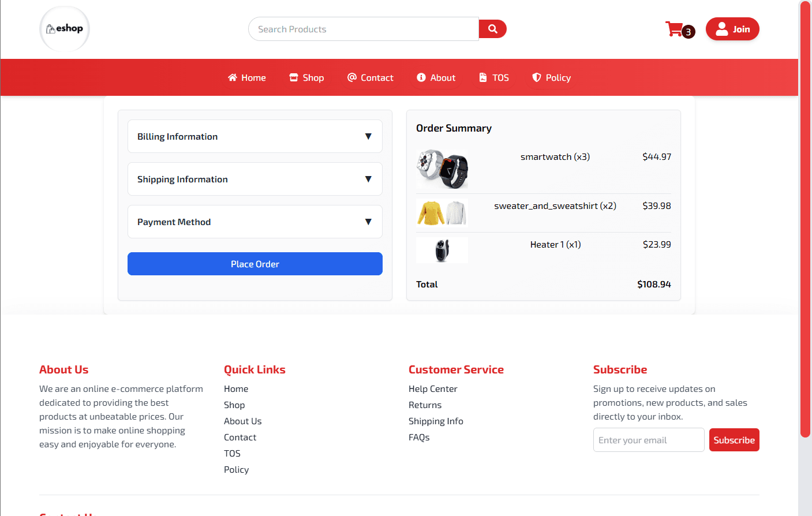Image resolution: width=812 pixels, height=516 pixels.
Task: Select Shop from the navigation bar
Action: pyautogui.click(x=306, y=77)
